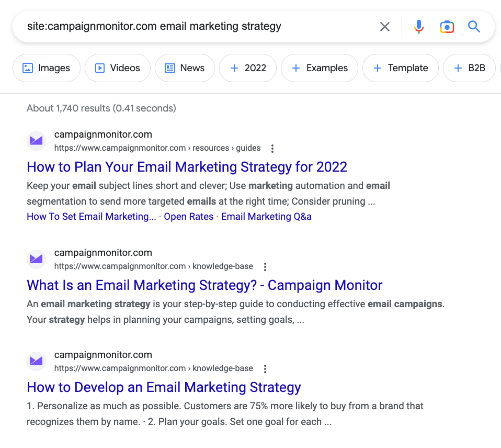The height and width of the screenshot is (448, 501).
Task: Add the Examples refinement chip
Action: point(320,68)
